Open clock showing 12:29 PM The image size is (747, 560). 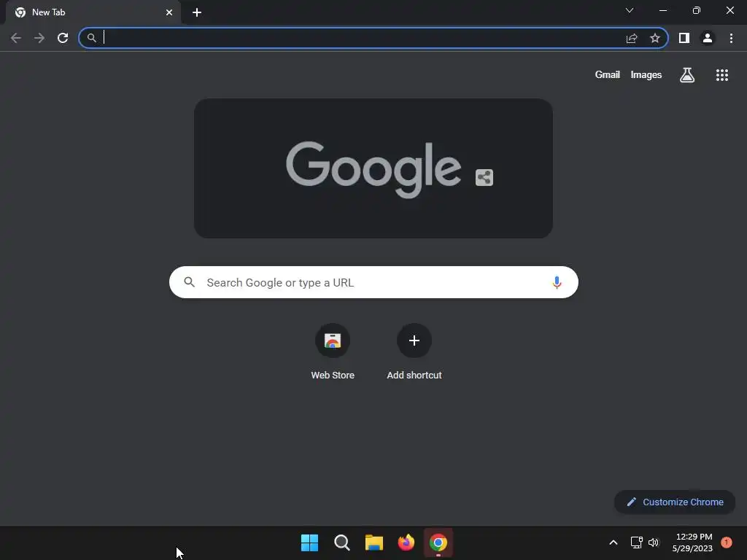pyautogui.click(x=693, y=542)
